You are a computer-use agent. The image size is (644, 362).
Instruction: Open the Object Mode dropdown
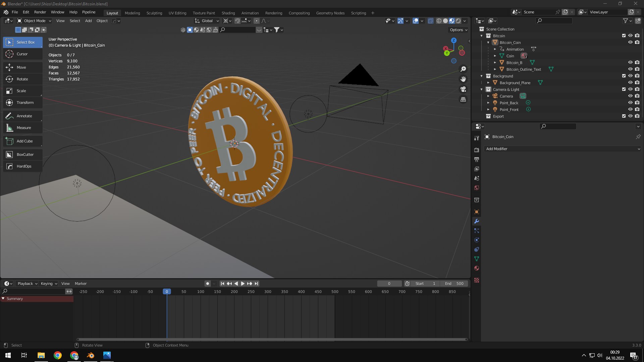click(x=34, y=21)
